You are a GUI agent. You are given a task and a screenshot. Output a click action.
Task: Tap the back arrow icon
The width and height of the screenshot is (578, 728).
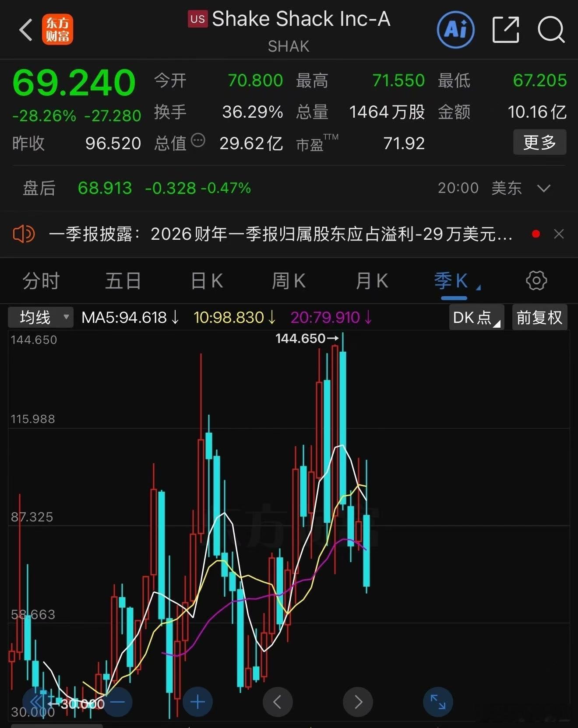click(26, 30)
